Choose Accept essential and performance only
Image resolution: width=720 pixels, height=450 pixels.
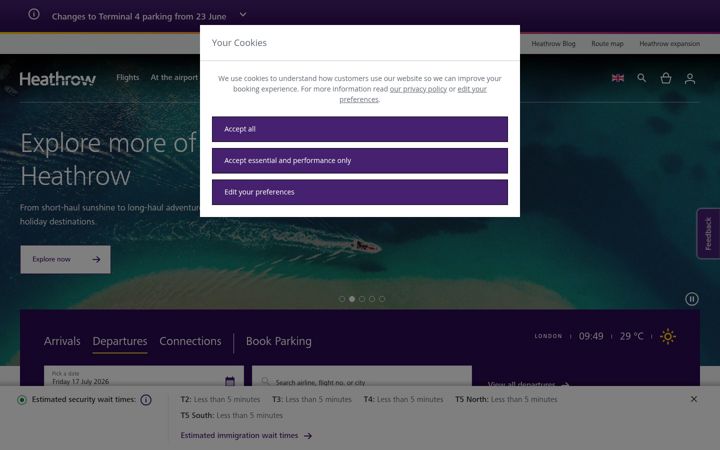(x=360, y=161)
